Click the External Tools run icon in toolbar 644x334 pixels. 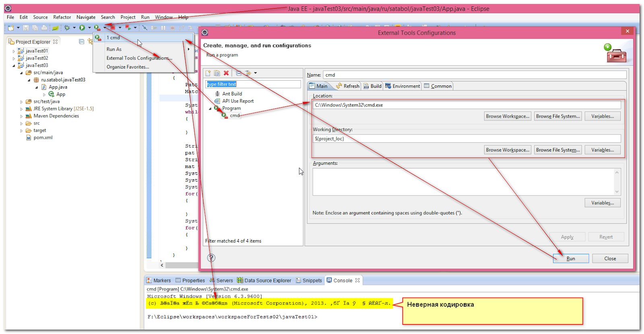pyautogui.click(x=97, y=28)
